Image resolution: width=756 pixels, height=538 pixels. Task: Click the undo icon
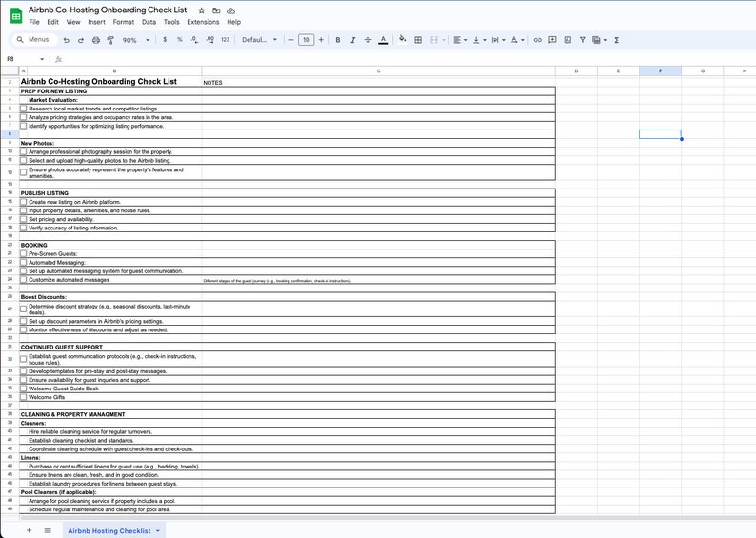(x=66, y=40)
